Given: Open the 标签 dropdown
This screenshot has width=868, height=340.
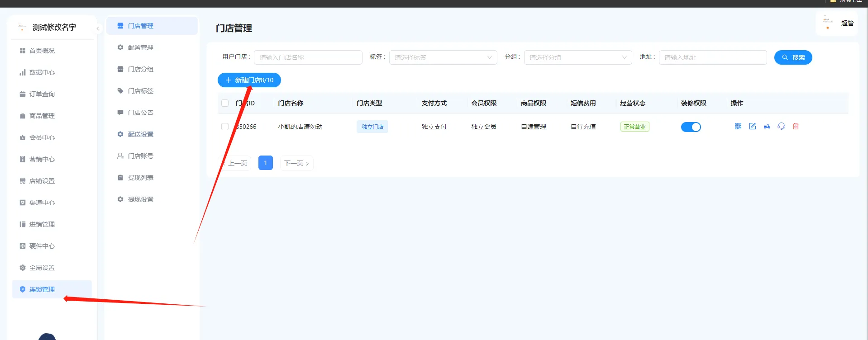Looking at the screenshot, I should [x=443, y=57].
